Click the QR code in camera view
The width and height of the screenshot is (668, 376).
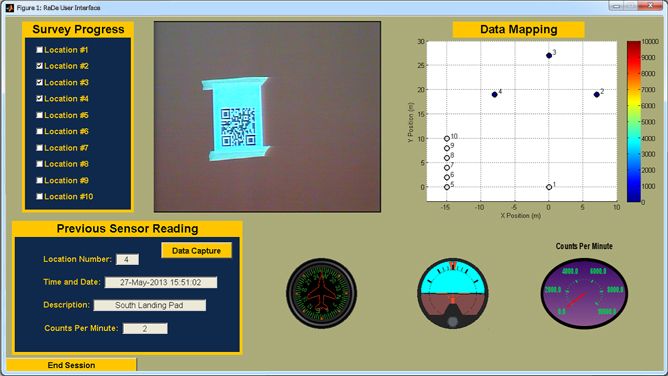click(x=238, y=127)
